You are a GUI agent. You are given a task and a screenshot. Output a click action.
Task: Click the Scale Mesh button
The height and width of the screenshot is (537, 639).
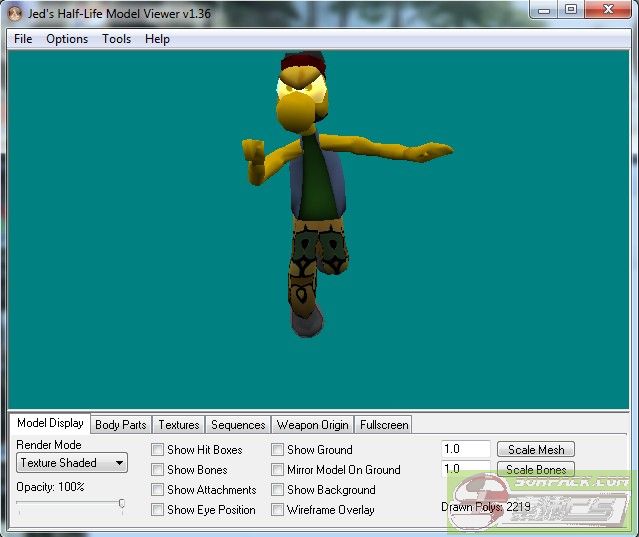[x=536, y=449]
